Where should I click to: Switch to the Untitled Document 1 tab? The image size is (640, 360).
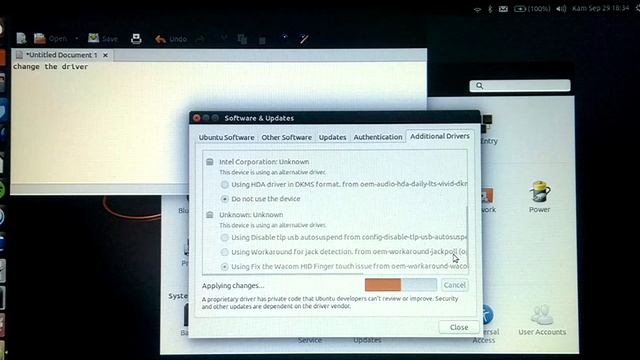click(62, 55)
